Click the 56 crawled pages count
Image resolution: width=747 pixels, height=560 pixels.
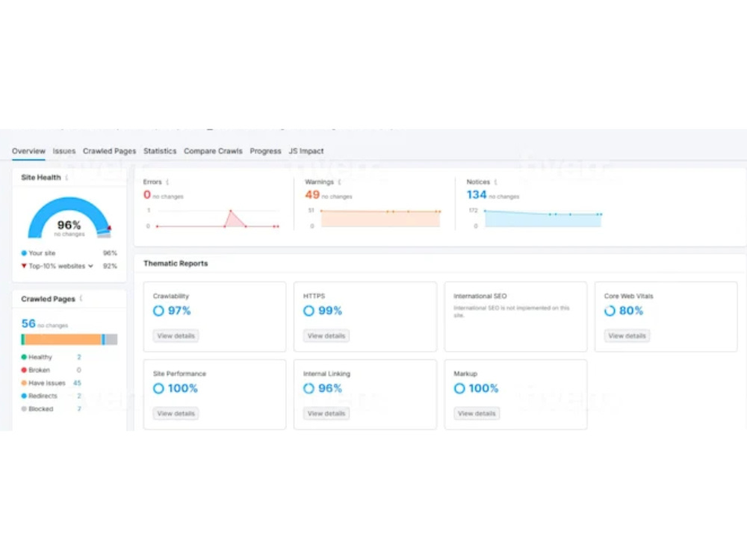pyautogui.click(x=28, y=324)
